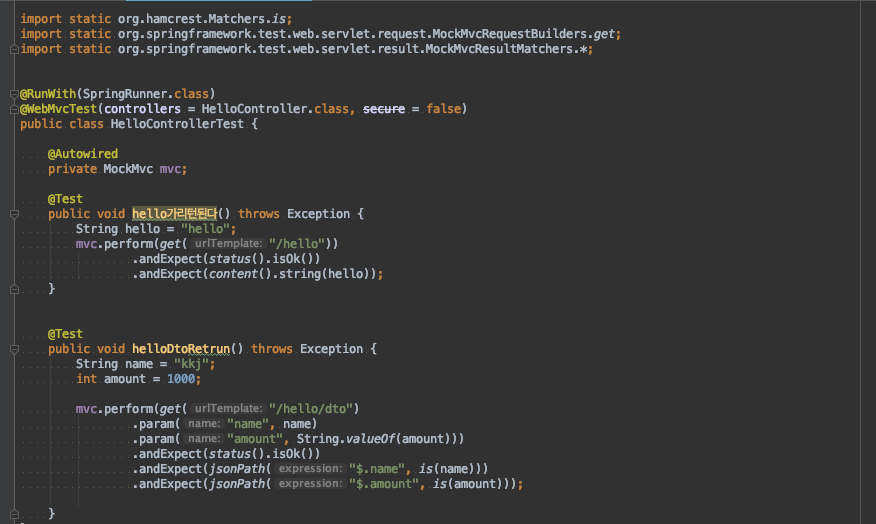The width and height of the screenshot is (876, 524).
Task: Click the highlighted hello가리턴된다 method name
Action: (x=174, y=214)
